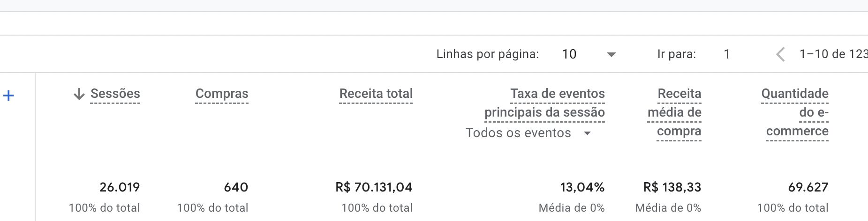Click the 26.019 sessions total value
This screenshot has height=221, width=868.
(x=120, y=187)
